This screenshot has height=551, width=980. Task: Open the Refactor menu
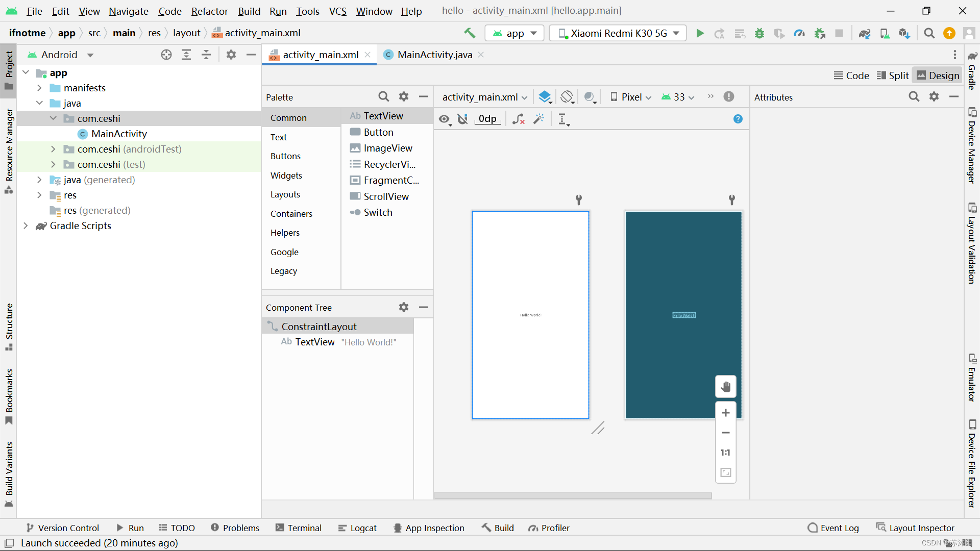(209, 11)
